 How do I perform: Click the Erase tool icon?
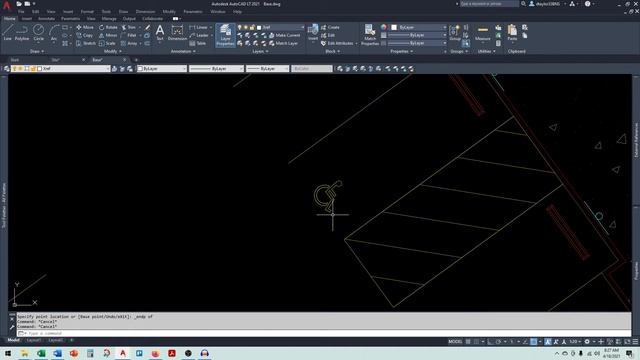147,27
